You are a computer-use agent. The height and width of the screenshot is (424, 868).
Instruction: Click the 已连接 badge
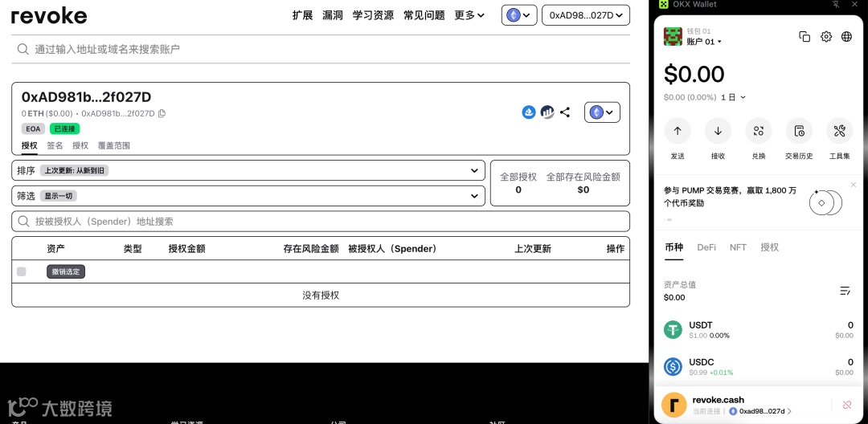pyautogui.click(x=65, y=128)
